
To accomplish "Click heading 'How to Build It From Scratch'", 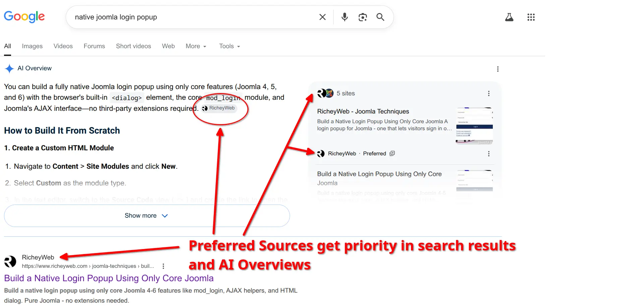I will (x=62, y=131).
